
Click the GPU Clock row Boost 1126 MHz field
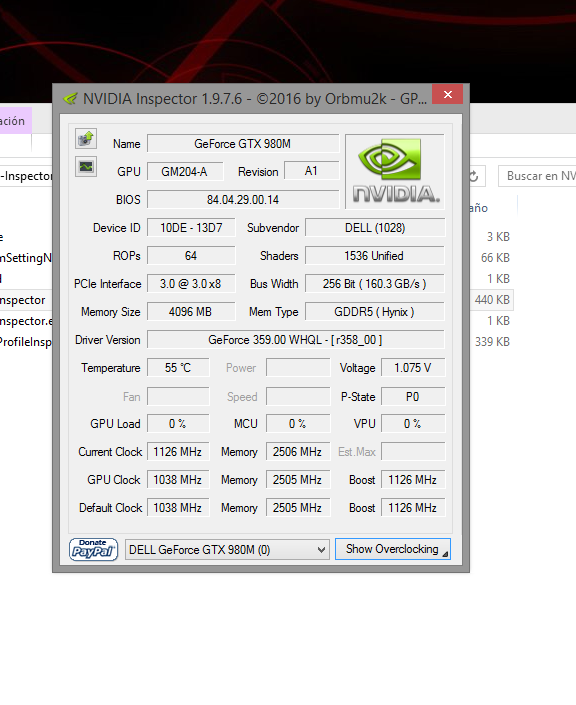point(413,480)
